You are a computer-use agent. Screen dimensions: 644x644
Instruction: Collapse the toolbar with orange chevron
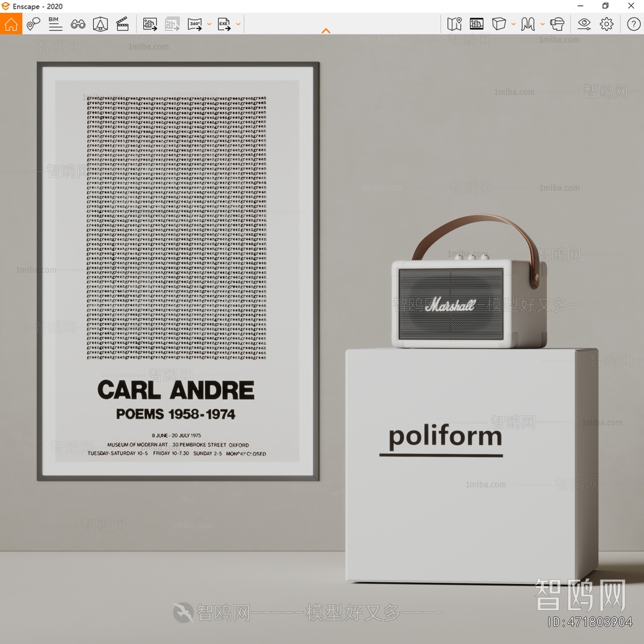tap(326, 31)
